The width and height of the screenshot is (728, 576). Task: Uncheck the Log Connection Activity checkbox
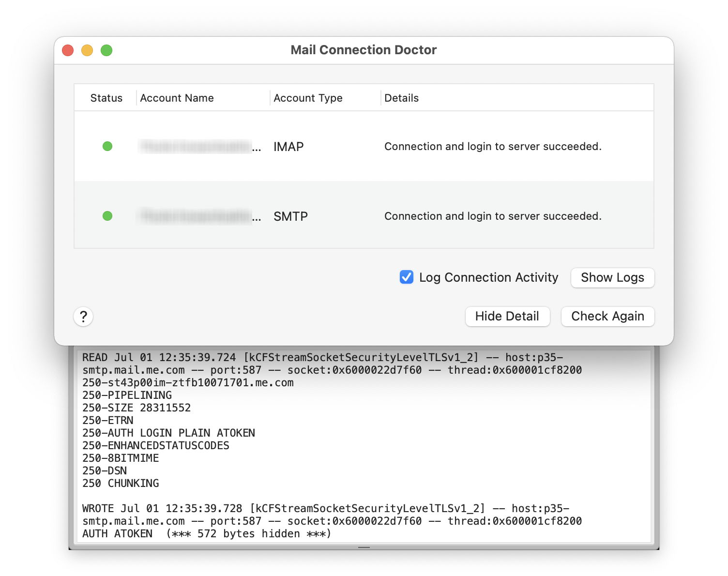coord(407,277)
